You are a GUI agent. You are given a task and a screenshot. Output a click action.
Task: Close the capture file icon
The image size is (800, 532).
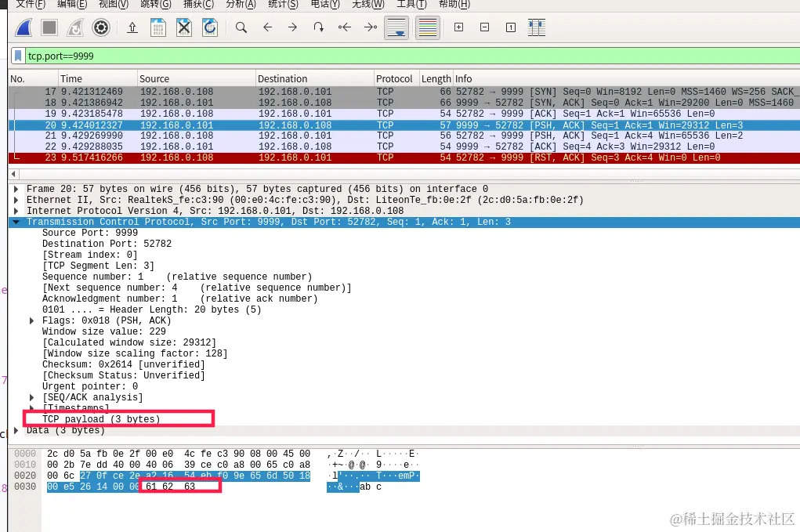[x=183, y=27]
